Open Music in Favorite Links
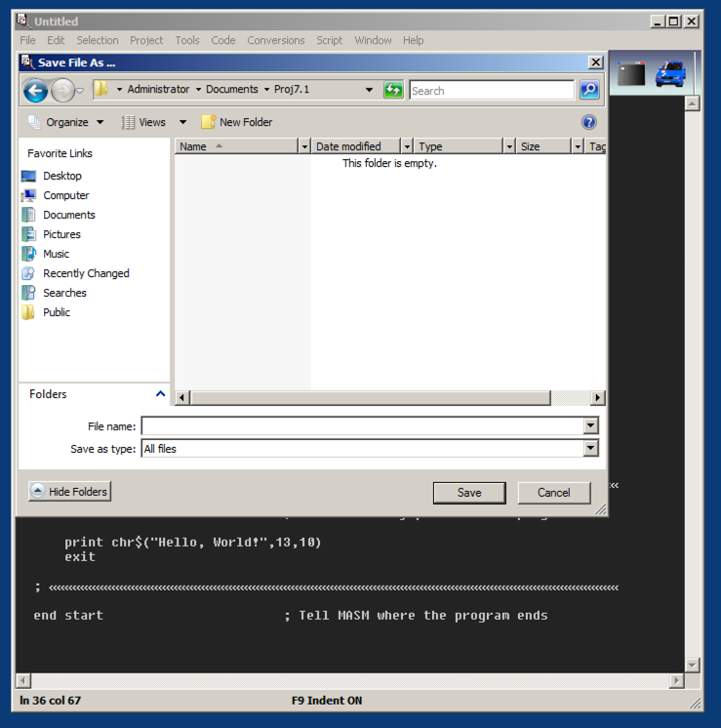Screen dimensions: 721x728 (56, 254)
